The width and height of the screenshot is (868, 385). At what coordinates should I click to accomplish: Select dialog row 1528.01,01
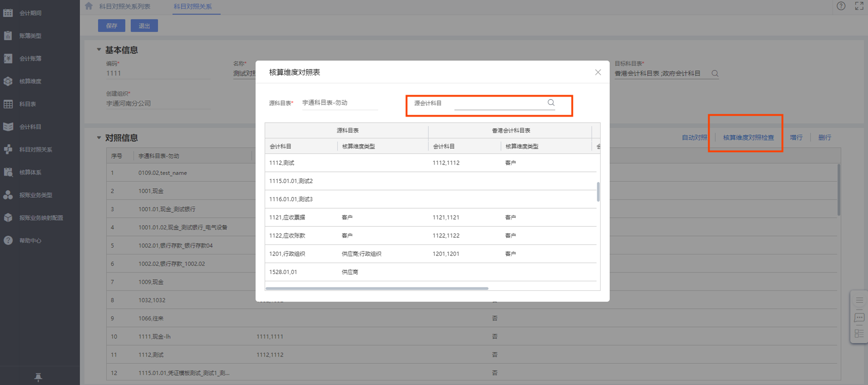[430, 272]
